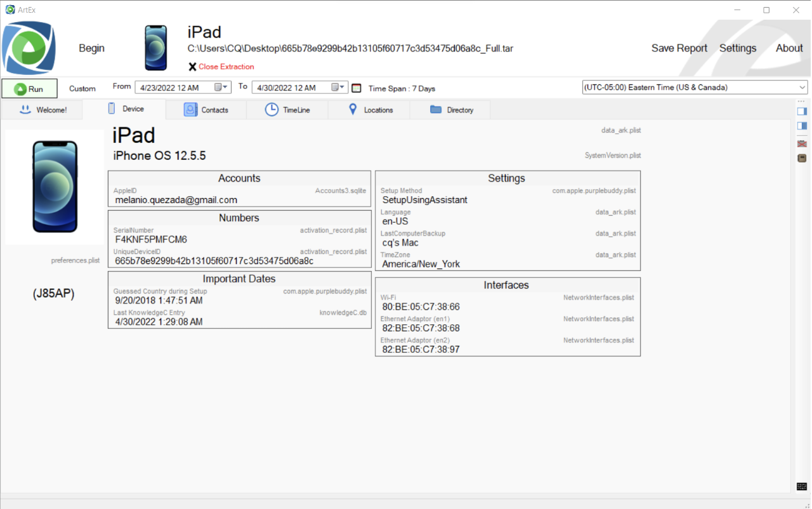Click the knowledgeC.db source label
This screenshot has width=812, height=509.
coord(343,312)
